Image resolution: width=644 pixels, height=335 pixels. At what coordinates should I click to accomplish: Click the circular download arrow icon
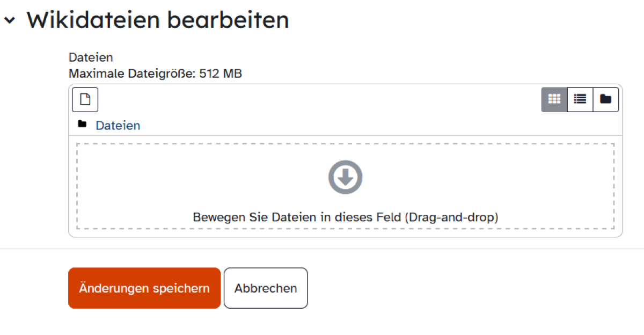point(346,177)
